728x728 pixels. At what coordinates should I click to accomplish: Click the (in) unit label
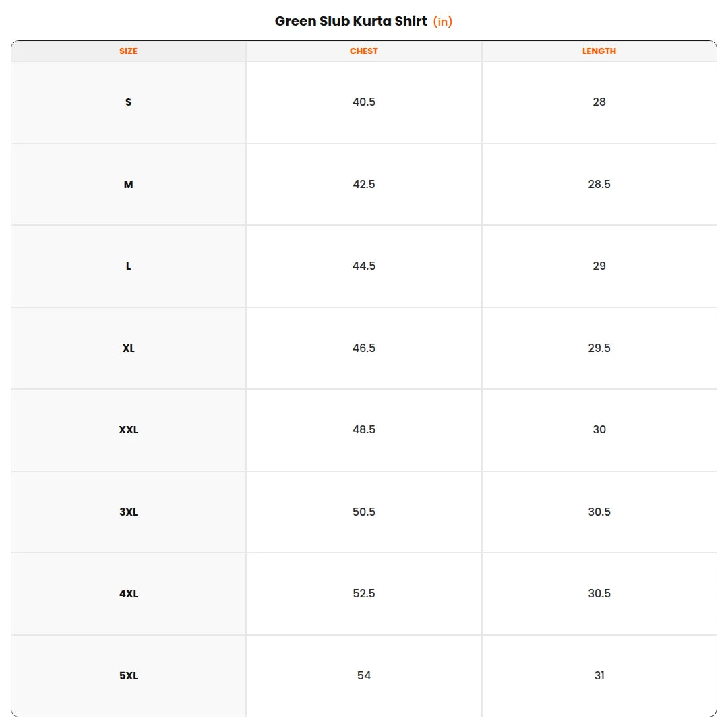442,22
